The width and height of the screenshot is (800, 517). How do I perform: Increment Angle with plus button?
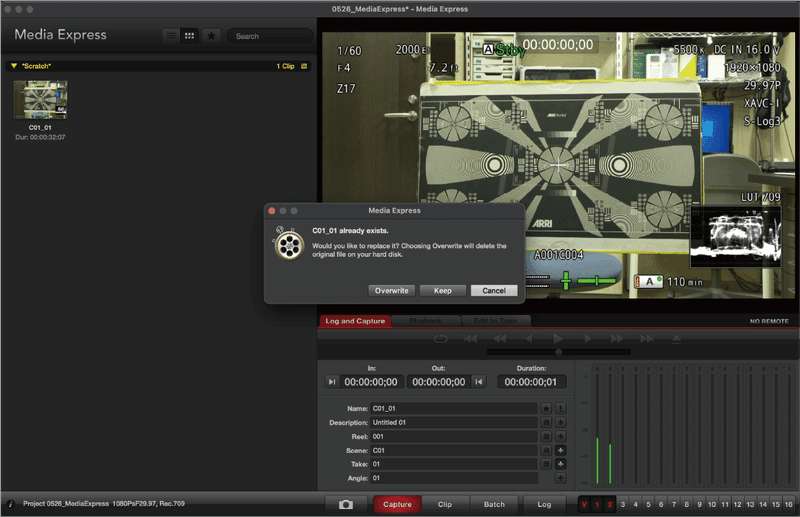point(560,478)
